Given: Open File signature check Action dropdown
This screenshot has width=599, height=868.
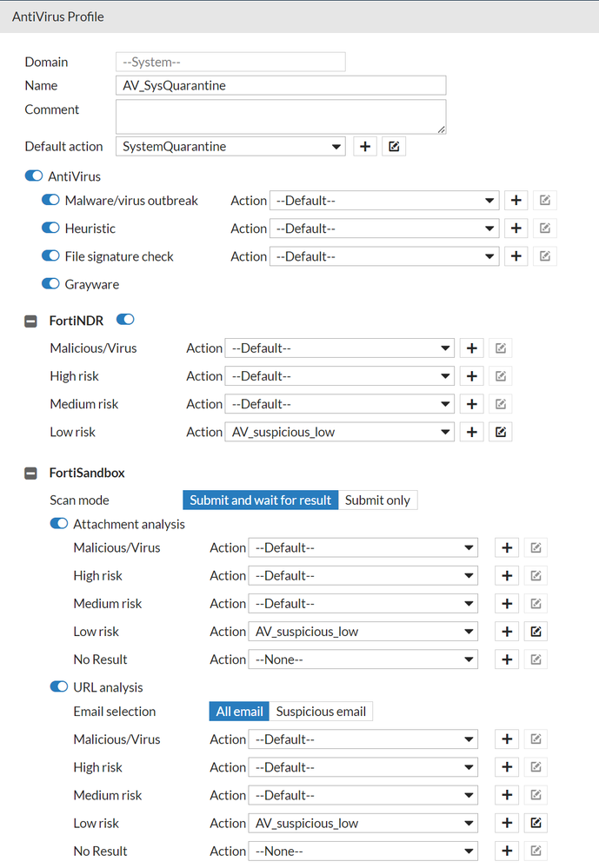Looking at the screenshot, I should (x=383, y=256).
